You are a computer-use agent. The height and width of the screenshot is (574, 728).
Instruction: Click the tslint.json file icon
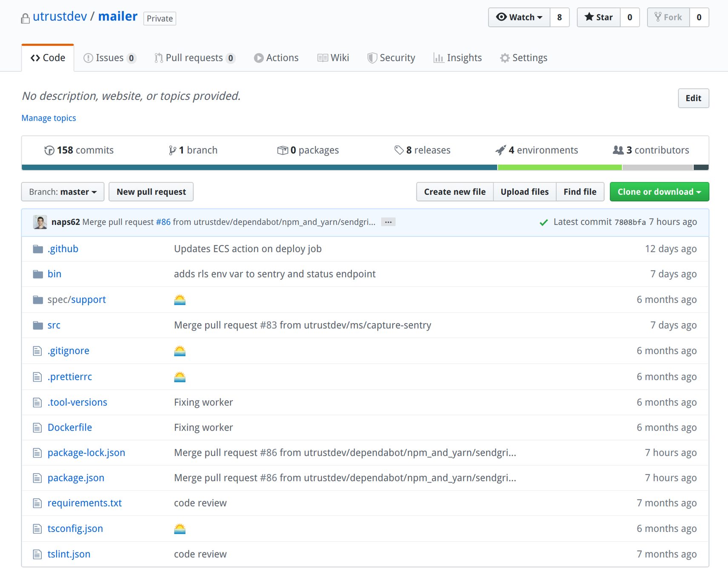pyautogui.click(x=37, y=554)
